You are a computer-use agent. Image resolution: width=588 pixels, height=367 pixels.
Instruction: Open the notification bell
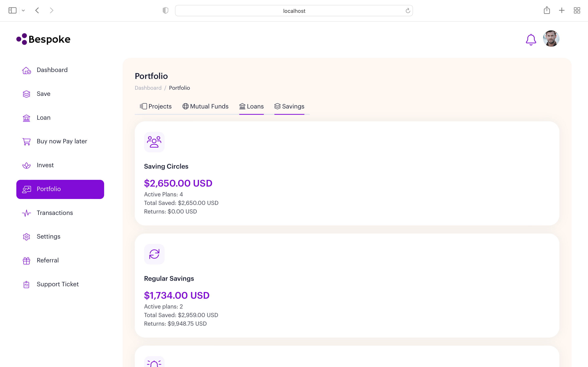tap(531, 39)
